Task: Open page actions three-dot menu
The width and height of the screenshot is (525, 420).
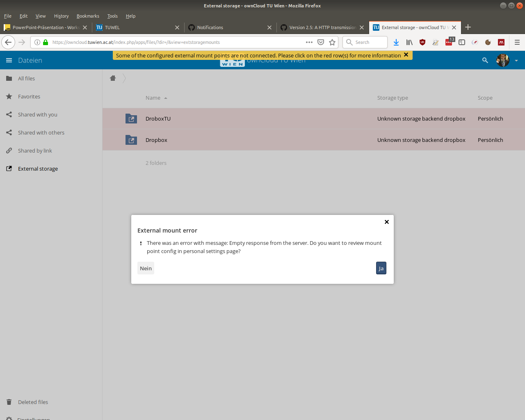Action: [x=309, y=42]
